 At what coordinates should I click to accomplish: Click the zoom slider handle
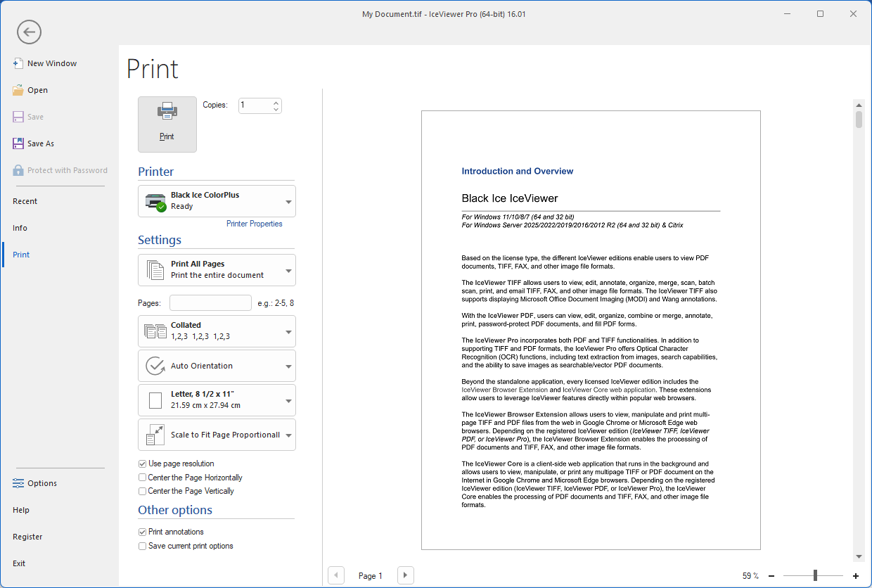815,576
